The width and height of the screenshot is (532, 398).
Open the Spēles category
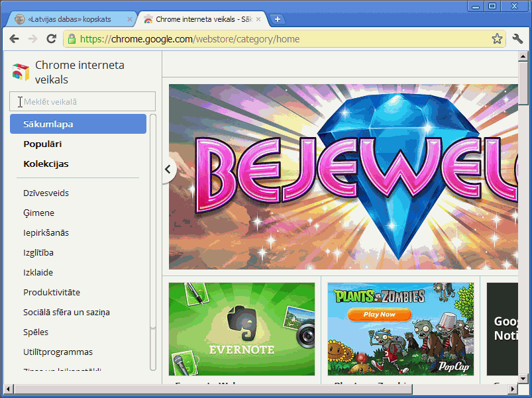point(36,332)
